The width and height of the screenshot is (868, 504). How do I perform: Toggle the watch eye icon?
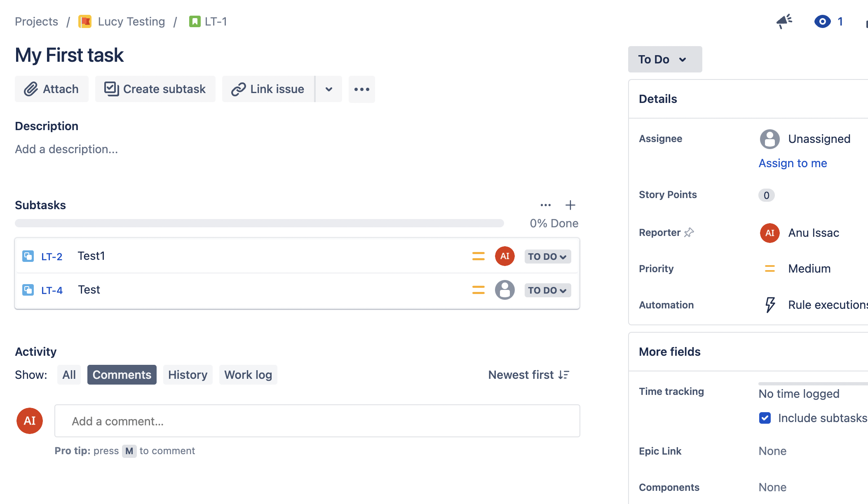822,21
